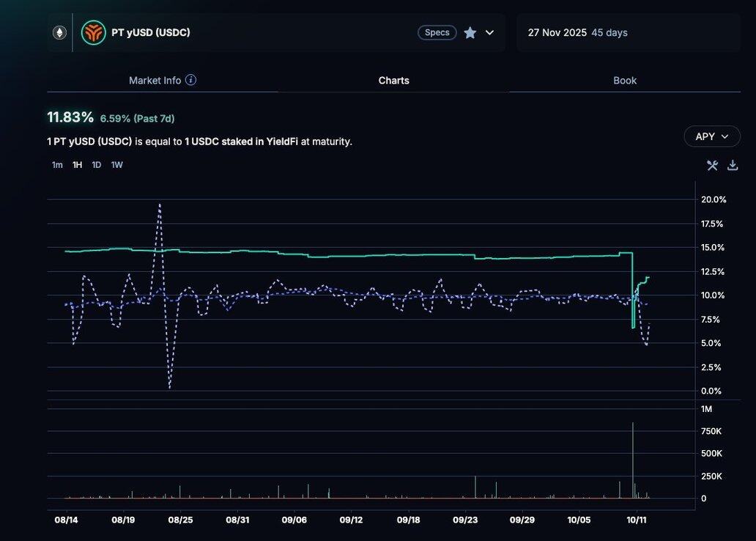Switch chart interval to 1W
The width and height of the screenshot is (756, 541).
[x=116, y=165]
